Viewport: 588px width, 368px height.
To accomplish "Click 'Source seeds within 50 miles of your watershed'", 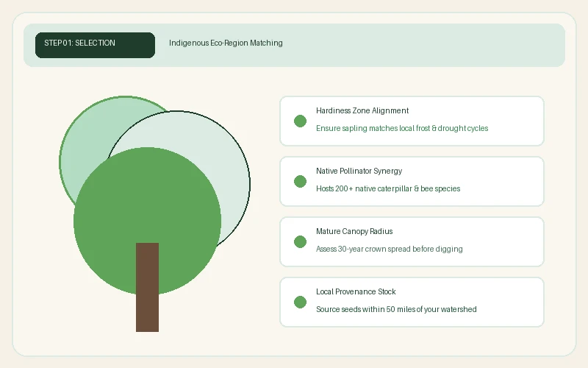I will [396, 309].
